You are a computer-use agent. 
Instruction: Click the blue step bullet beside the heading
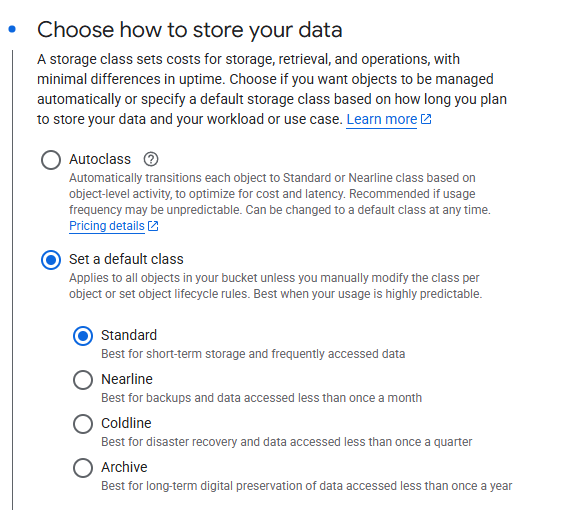point(12,29)
